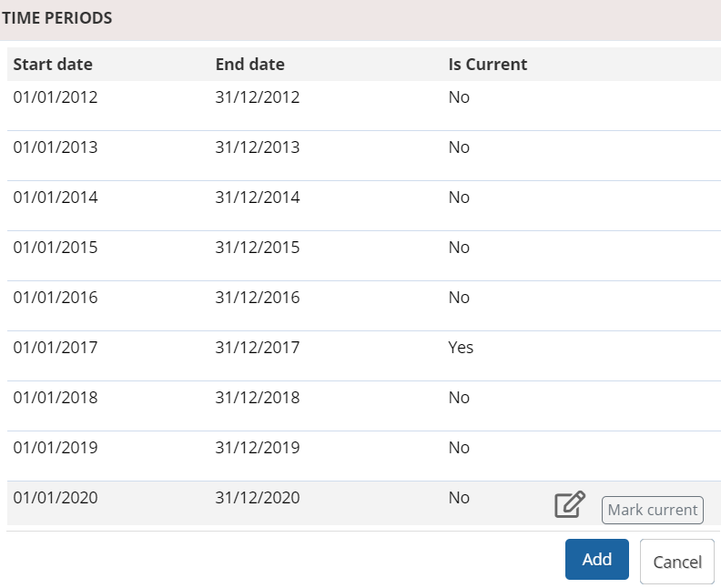Click the Is Current column header
This screenshot has width=721, height=588.
click(x=487, y=65)
